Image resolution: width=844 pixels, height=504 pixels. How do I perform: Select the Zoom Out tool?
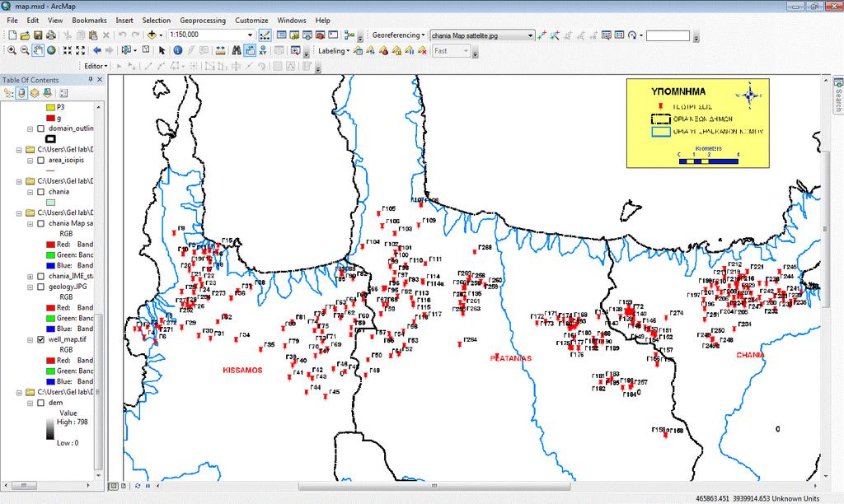pyautogui.click(x=25, y=50)
